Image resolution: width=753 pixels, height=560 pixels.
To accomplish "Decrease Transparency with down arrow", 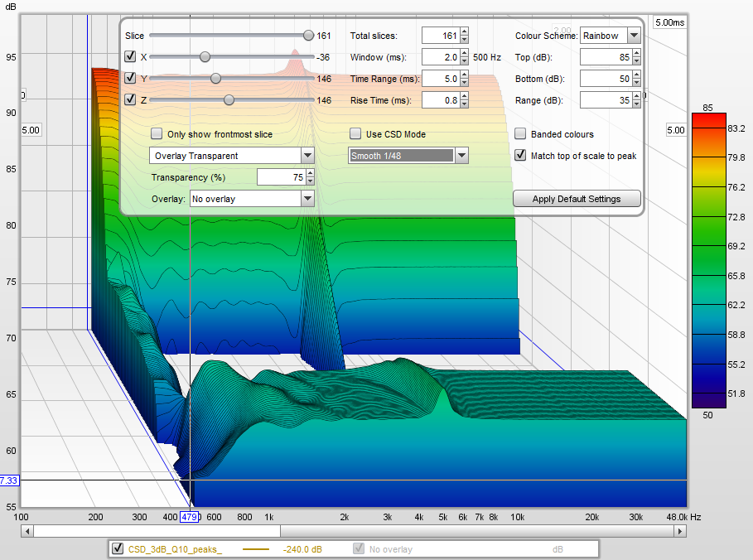I will [310, 181].
